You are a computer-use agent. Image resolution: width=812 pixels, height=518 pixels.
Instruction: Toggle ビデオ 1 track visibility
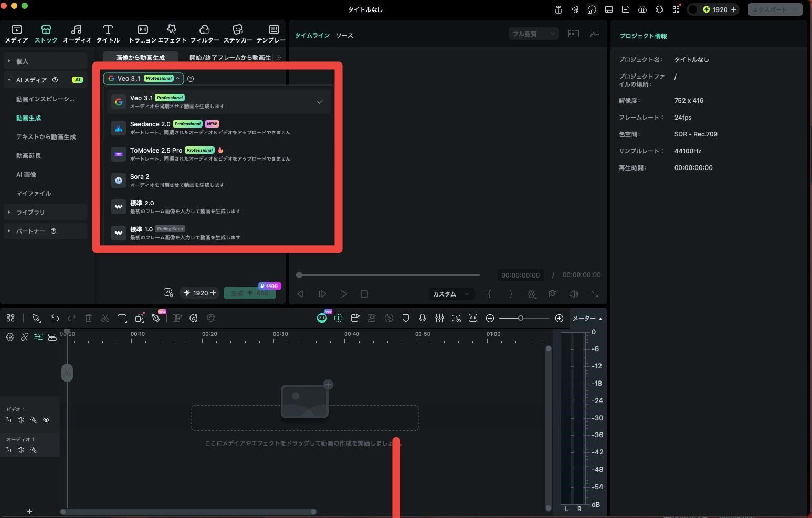pyautogui.click(x=46, y=420)
